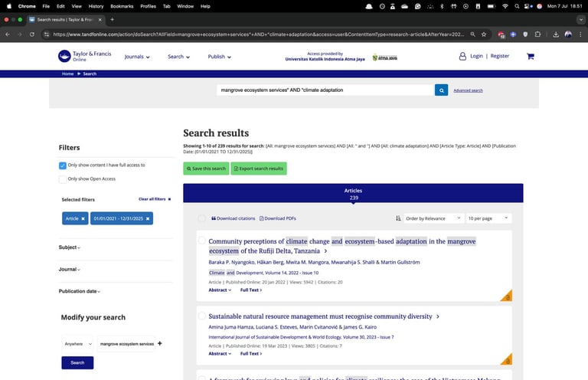
Task: Click the Advanced search link
Action: (468, 90)
